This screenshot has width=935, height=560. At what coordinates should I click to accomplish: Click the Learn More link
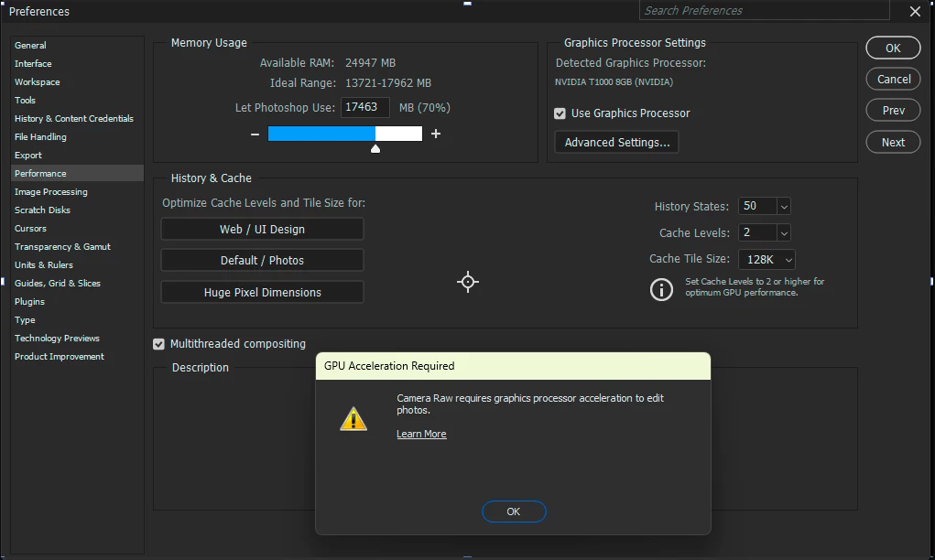point(421,435)
